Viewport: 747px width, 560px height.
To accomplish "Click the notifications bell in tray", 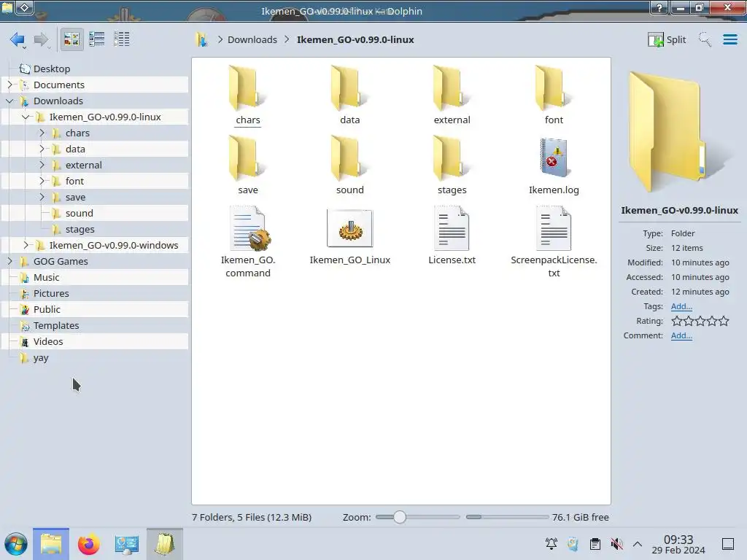I will click(x=551, y=544).
